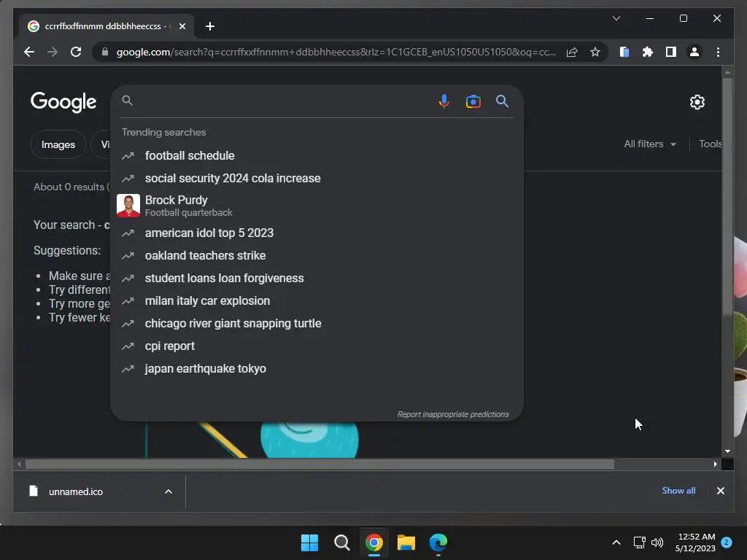
Task: Click the horizontal page scrollbar thumb
Action: [x=320, y=464]
